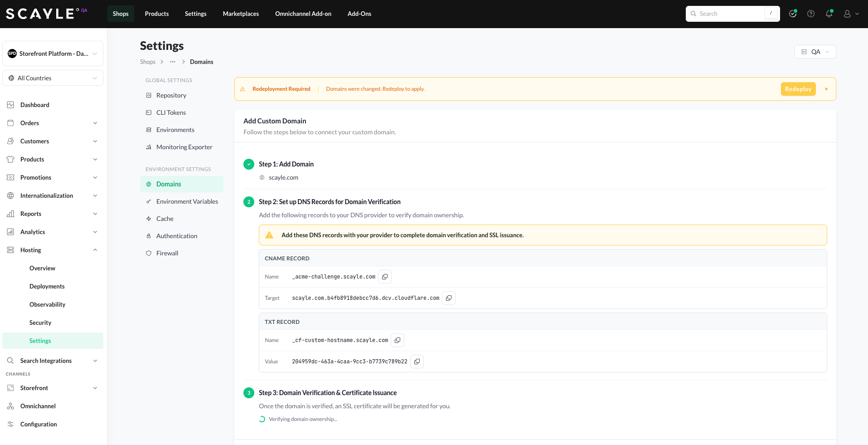Open the Storefront Platform shop selector
This screenshot has height=445, width=868.
pyautogui.click(x=53, y=54)
